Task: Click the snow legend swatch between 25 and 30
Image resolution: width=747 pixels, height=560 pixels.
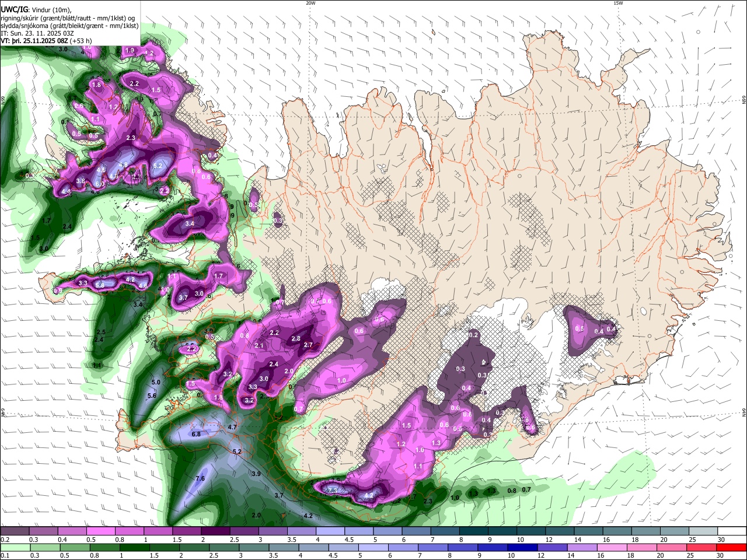Action: point(703,531)
